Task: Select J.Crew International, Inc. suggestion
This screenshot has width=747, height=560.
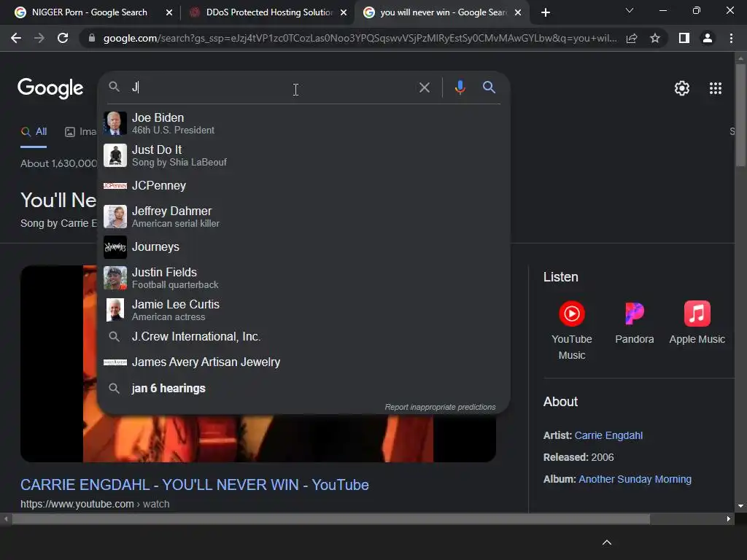Action: [303, 337]
